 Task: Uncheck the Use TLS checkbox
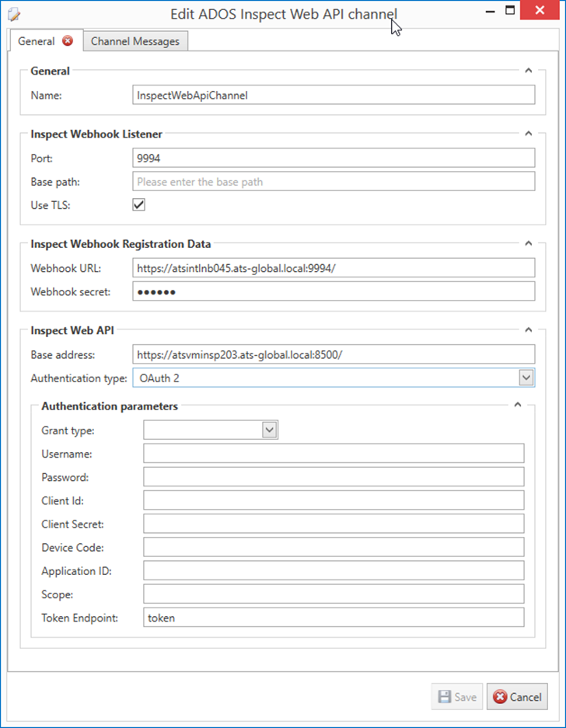click(139, 205)
